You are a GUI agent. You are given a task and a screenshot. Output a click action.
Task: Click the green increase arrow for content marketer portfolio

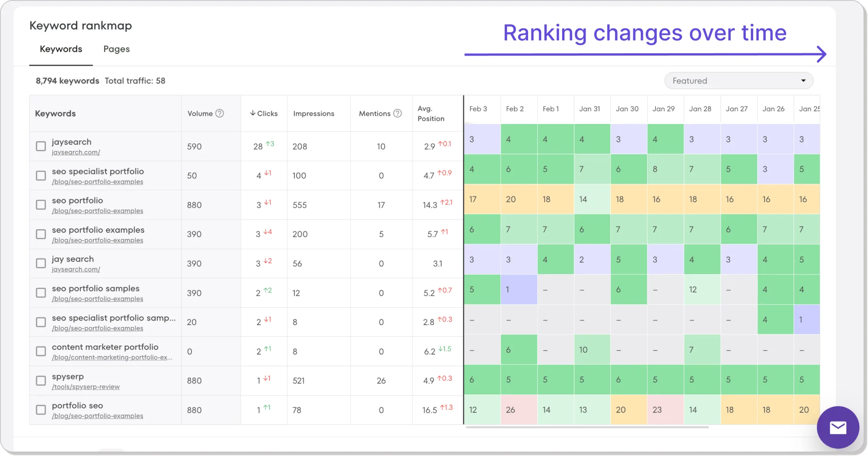[x=268, y=349]
